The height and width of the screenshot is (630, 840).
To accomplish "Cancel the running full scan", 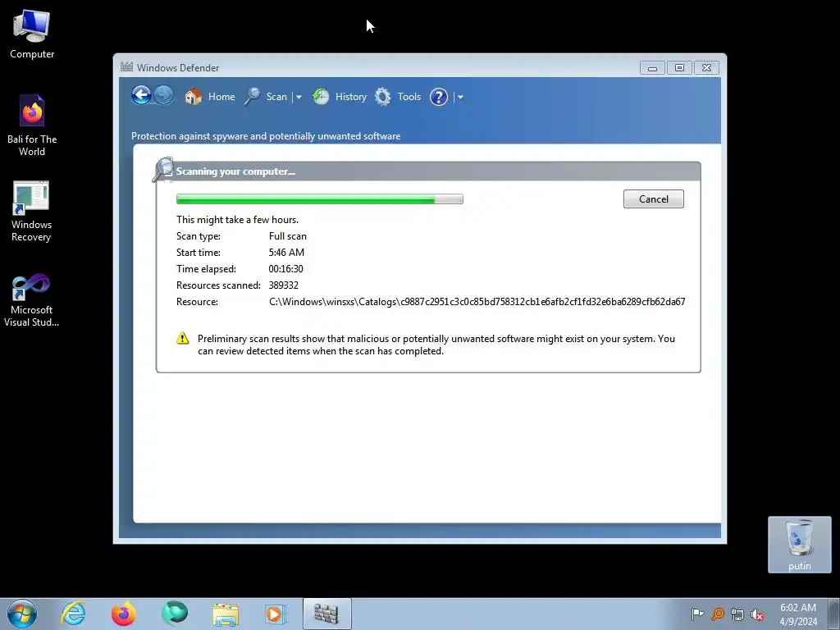I will click(654, 199).
